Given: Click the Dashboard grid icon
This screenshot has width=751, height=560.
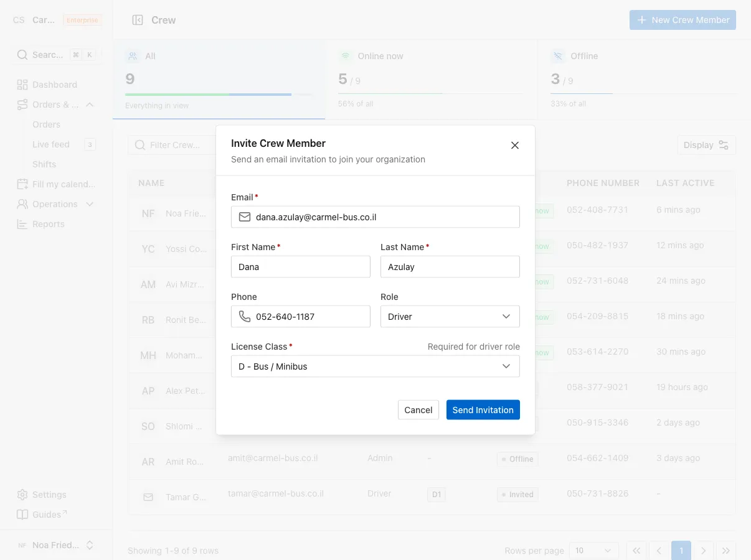Looking at the screenshot, I should coord(22,85).
